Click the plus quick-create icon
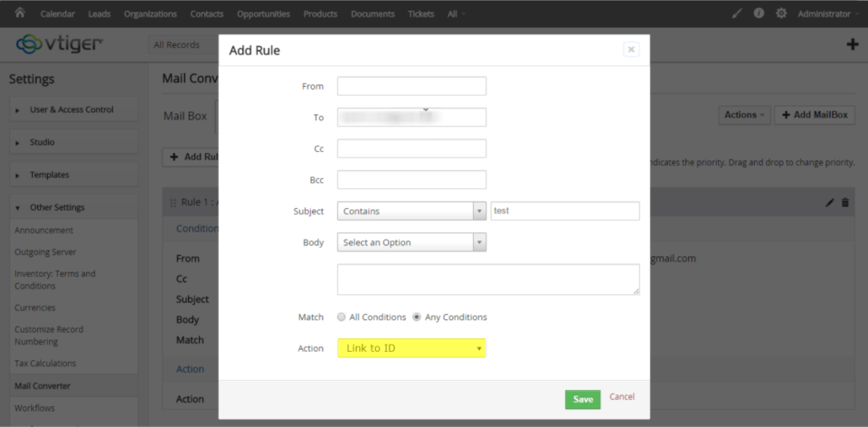Screen dimensions: 868x427 (853, 45)
